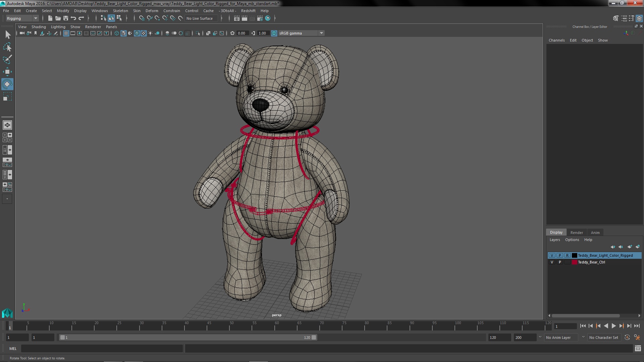Open the Rigging menu set dropdown

point(22,18)
